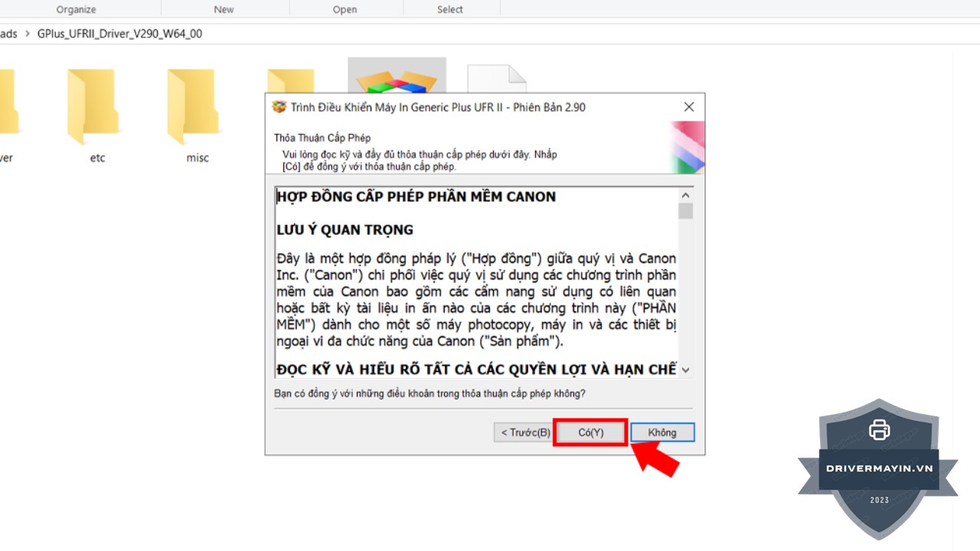Screen dimensions: 980x551
Task: Click the license scrollbar up arrow
Action: coord(685,194)
